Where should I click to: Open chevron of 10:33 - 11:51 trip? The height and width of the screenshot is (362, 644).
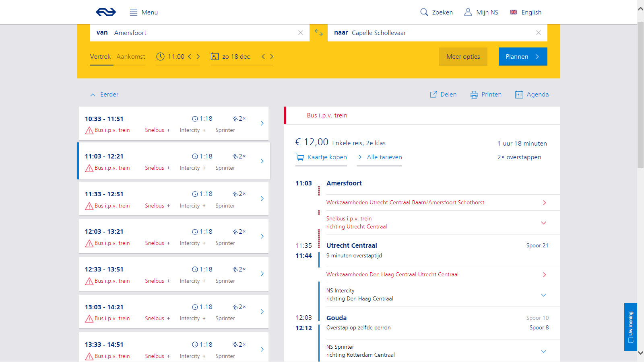click(x=262, y=123)
